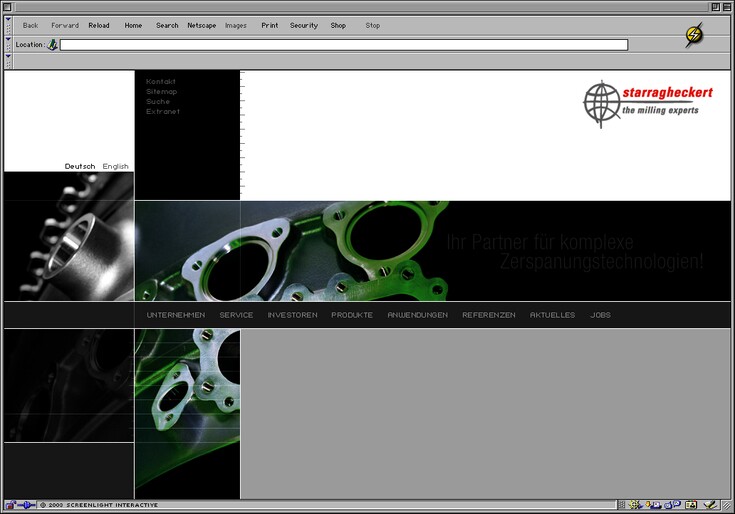Click the window grow box in bottom-right corner
This screenshot has width=735, height=514.
click(x=726, y=505)
